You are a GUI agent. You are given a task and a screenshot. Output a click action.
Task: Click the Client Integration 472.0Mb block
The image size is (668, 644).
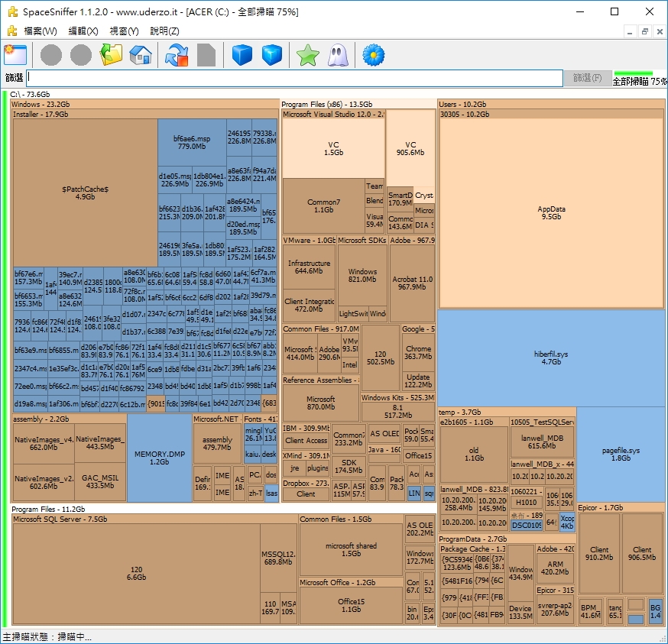[309, 305]
